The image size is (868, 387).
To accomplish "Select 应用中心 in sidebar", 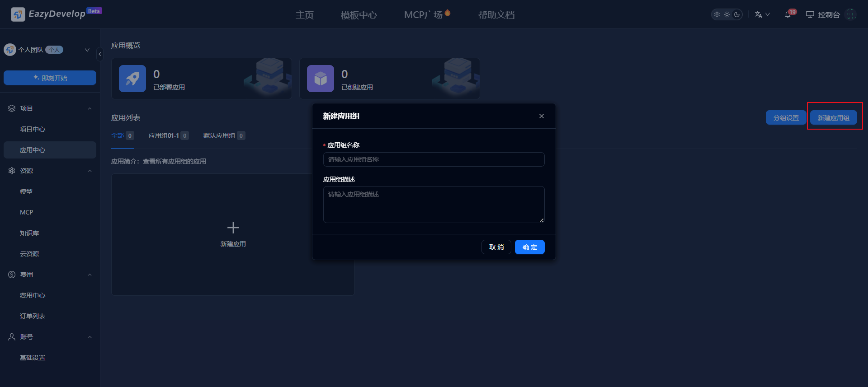I will coord(50,150).
